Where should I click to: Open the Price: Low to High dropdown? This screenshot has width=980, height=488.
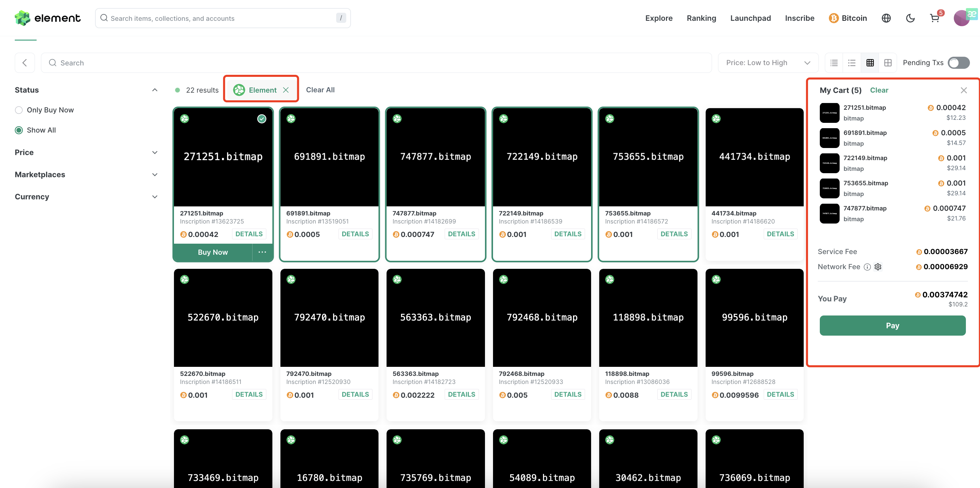tap(768, 63)
